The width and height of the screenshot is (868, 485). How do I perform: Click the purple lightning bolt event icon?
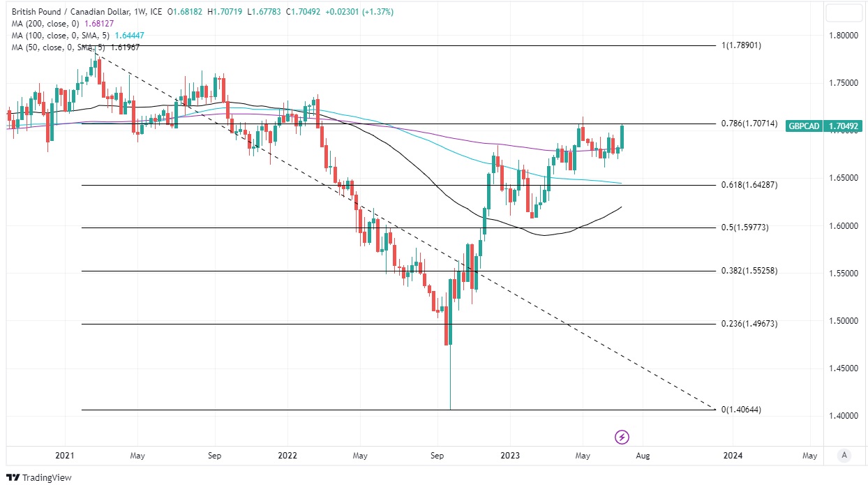click(x=622, y=438)
